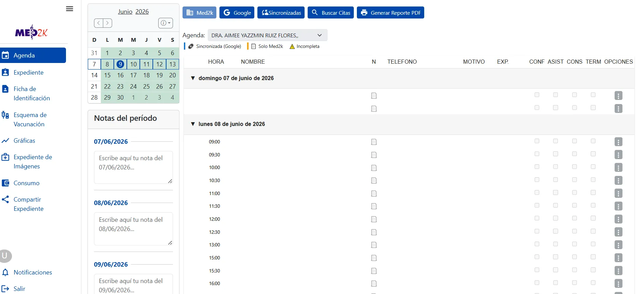Open the Agenda doctor dropdown

(x=267, y=35)
